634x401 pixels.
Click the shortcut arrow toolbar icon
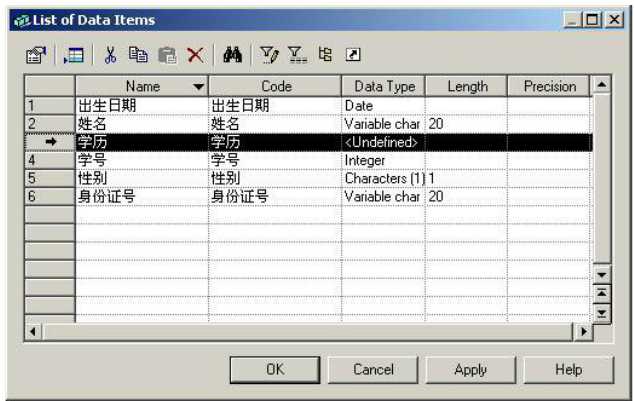click(x=353, y=55)
